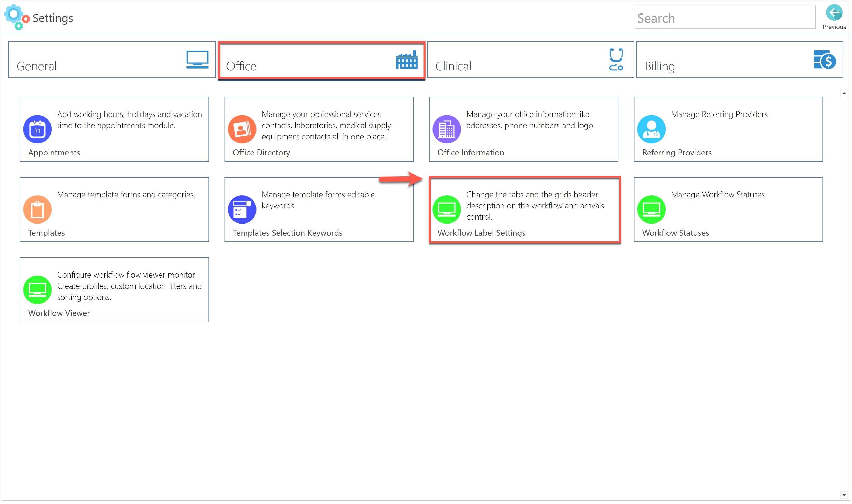Click the Workflow Viewer monitor icon

[x=37, y=290]
